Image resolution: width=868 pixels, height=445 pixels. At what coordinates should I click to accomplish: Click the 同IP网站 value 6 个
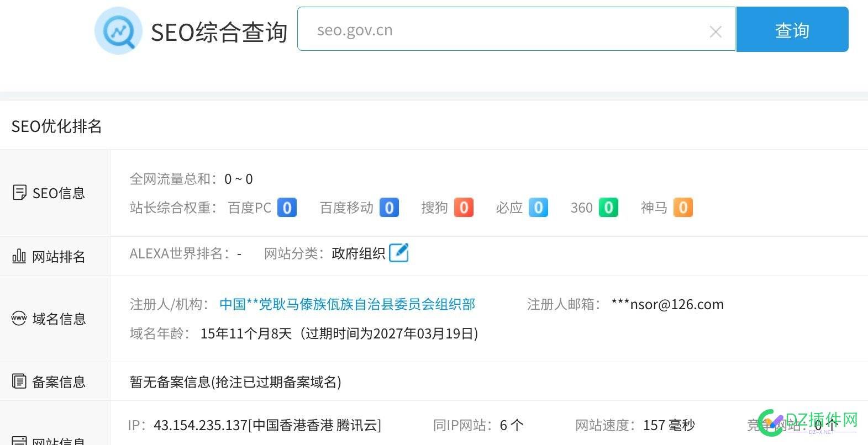[x=512, y=425]
